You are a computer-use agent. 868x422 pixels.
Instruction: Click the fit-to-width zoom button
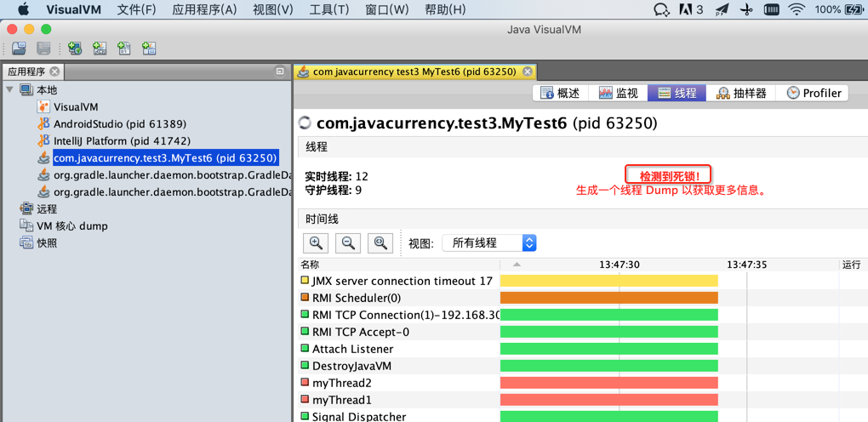click(x=380, y=242)
